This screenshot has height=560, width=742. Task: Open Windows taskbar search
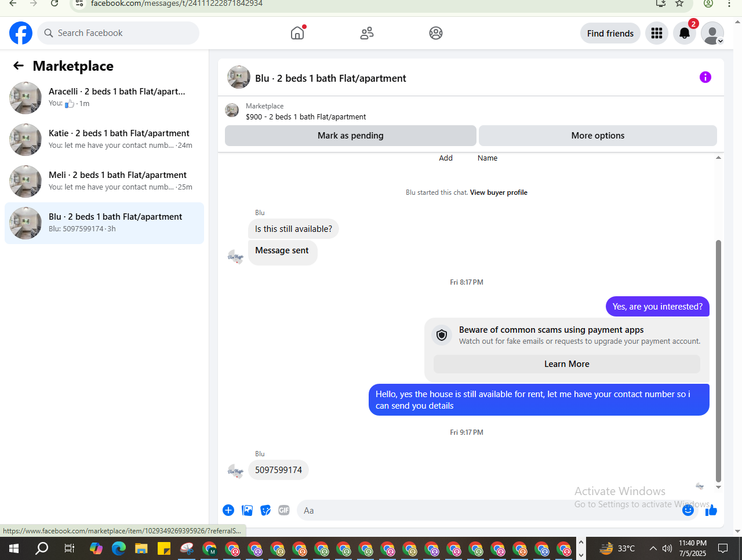(x=42, y=548)
